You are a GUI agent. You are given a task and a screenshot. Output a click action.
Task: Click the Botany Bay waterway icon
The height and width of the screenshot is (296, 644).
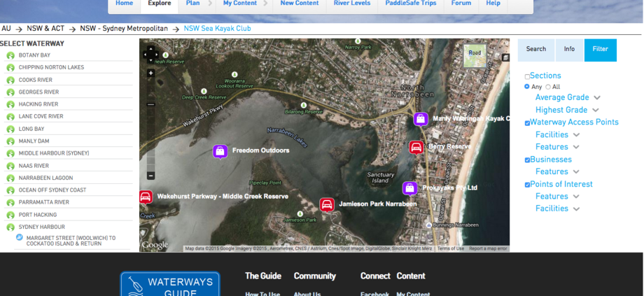point(10,55)
